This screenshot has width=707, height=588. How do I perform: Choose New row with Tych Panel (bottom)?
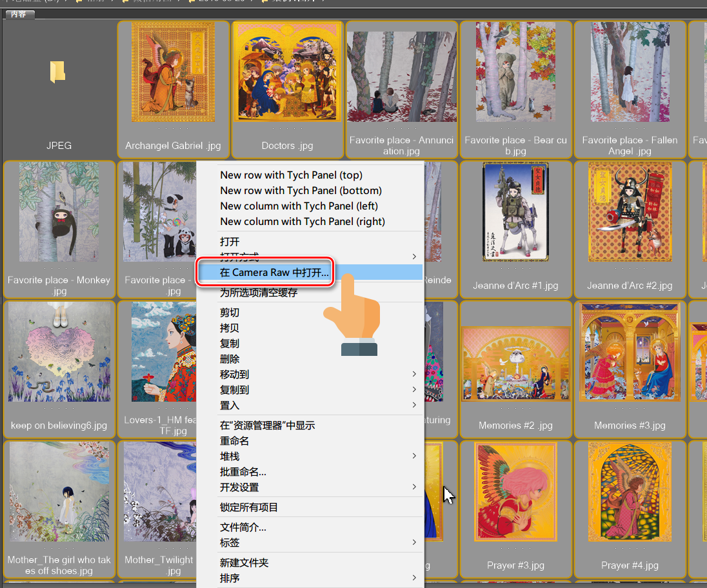301,191
